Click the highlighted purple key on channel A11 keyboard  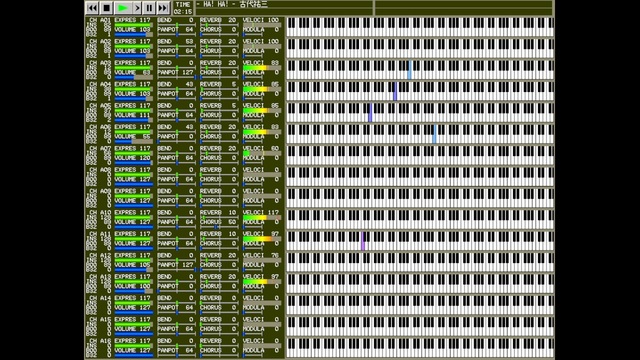(x=363, y=242)
